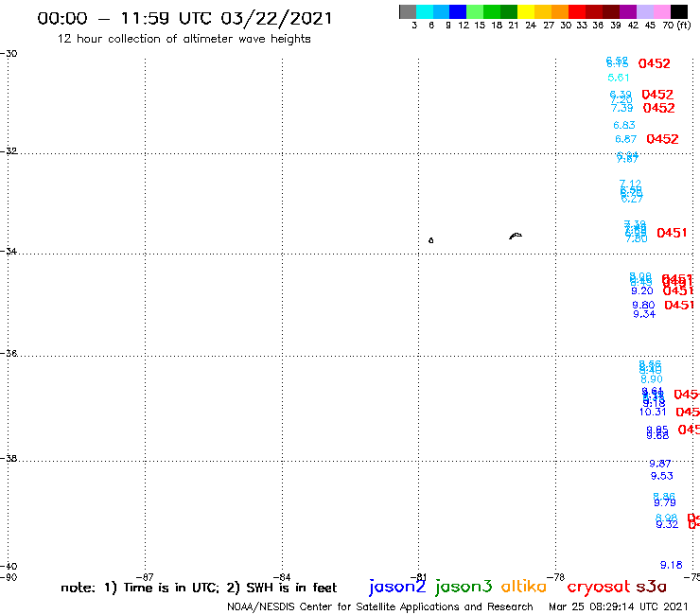
Task: Click the -32 latitude axis label
Action: [9, 151]
